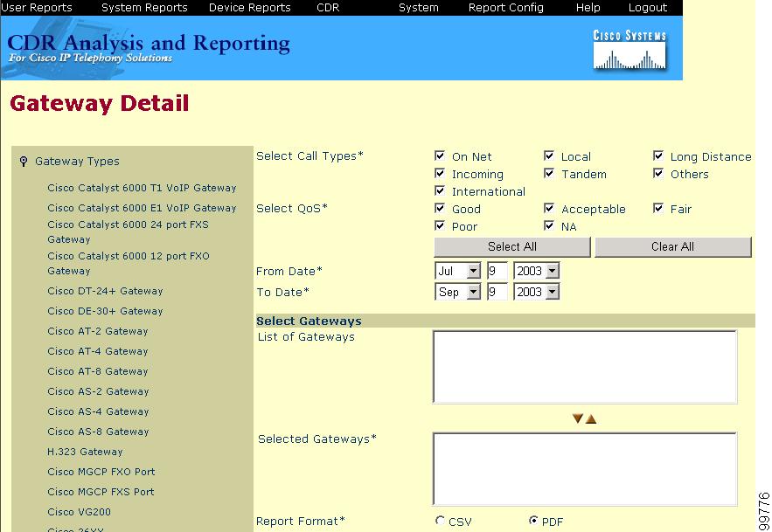The height and width of the screenshot is (532, 772).
Task: Select Cisco DE-30+ Gateway
Action: pos(105,312)
